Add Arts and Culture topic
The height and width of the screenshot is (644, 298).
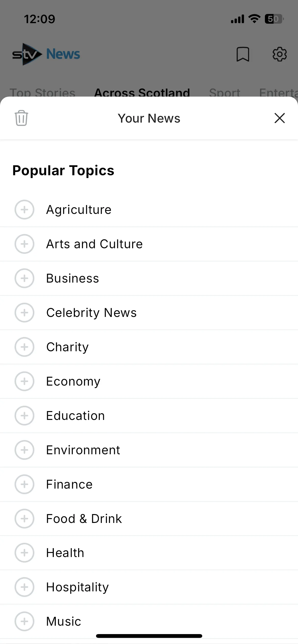pyautogui.click(x=24, y=244)
